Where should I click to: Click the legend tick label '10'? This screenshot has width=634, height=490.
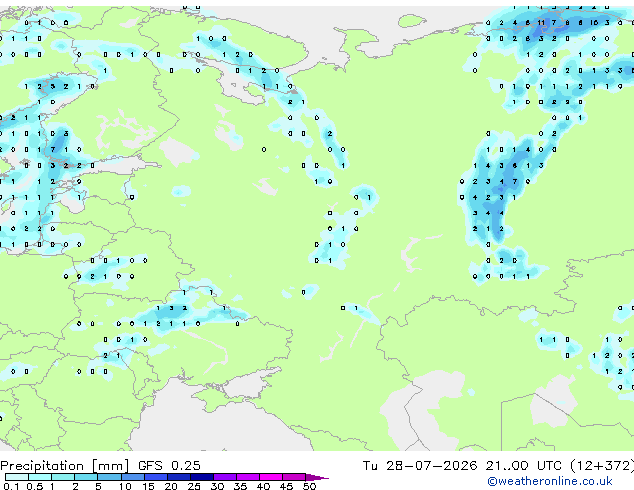[x=125, y=486]
